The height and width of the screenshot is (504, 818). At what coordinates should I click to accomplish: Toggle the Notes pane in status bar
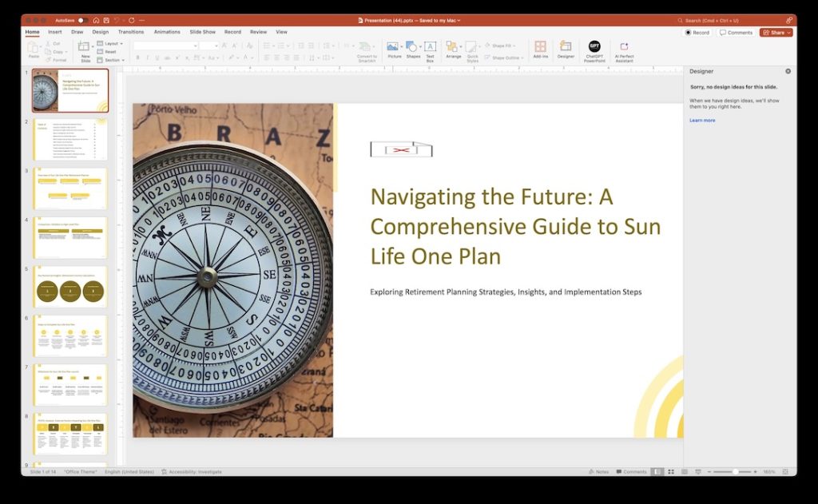point(598,472)
